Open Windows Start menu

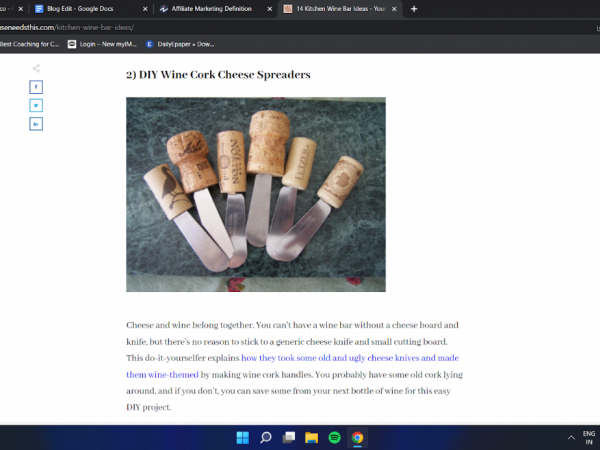[x=242, y=438]
